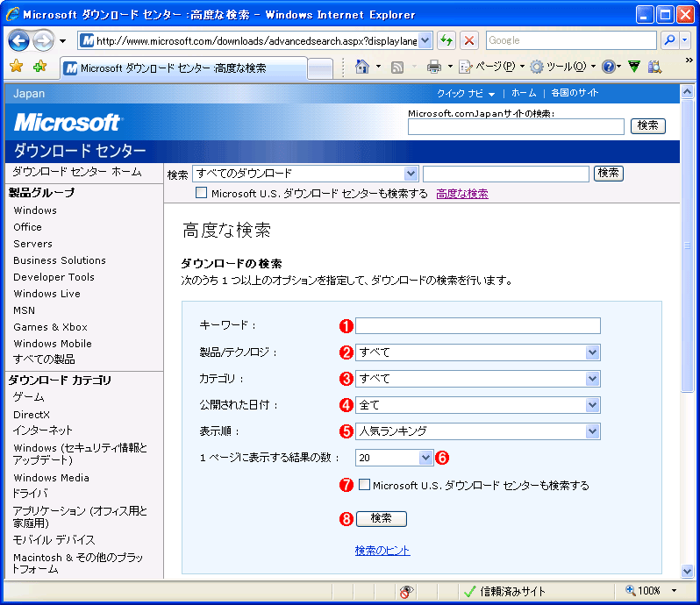Click the Microsoft logo
700x605 pixels.
[67, 122]
